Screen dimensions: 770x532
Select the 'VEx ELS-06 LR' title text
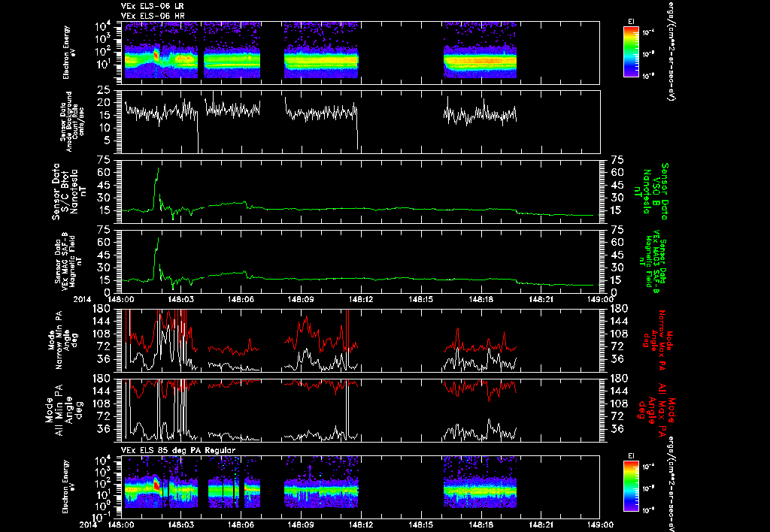152,6
